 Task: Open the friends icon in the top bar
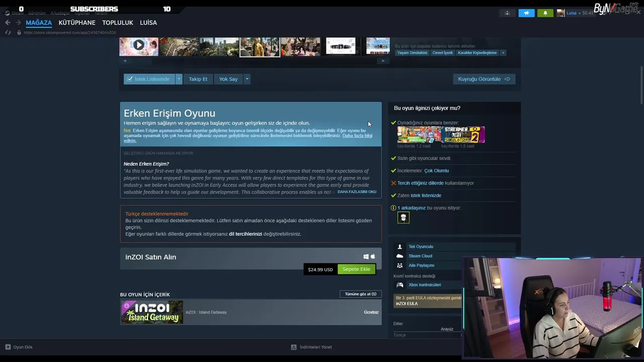pos(507,13)
